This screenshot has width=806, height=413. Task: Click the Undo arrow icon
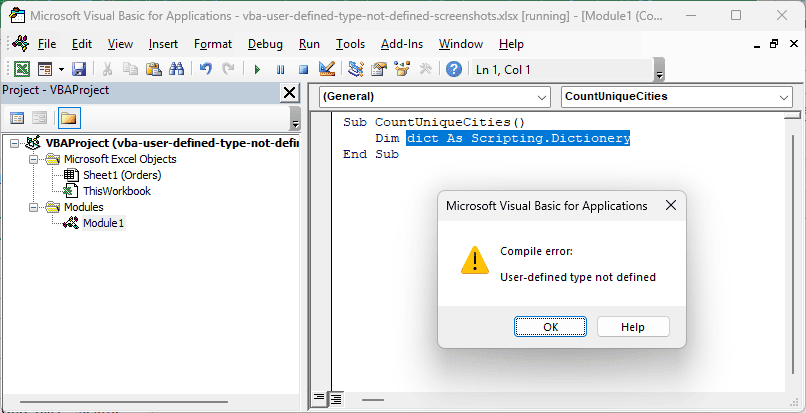[x=206, y=69]
